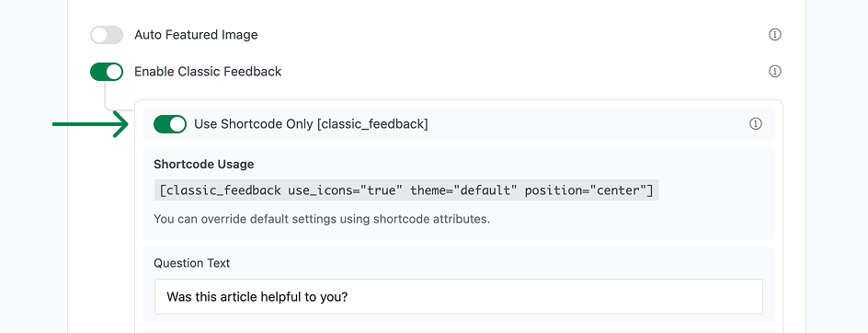Screen dimensions: 868x333
Task: Disable the Enable Classic Feedback switch
Action: click(x=107, y=72)
